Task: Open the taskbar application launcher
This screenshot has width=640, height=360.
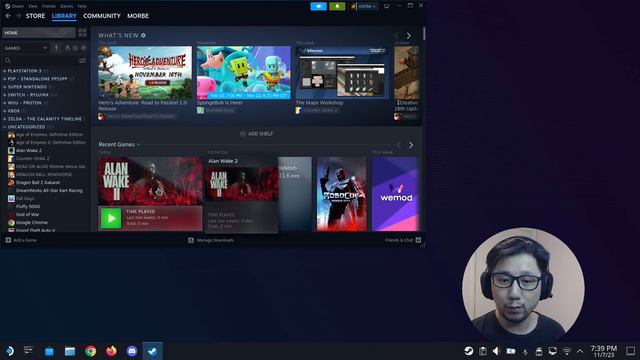Action: tap(9, 351)
